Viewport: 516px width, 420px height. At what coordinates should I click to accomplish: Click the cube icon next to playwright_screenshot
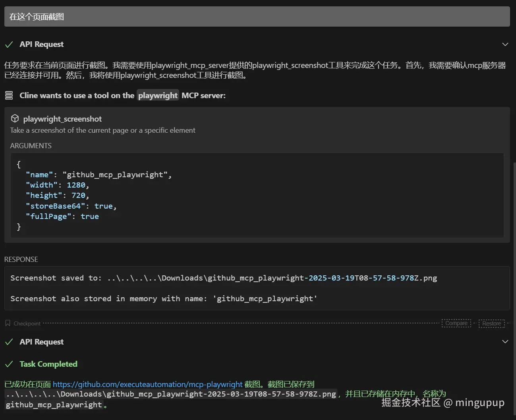(15, 118)
